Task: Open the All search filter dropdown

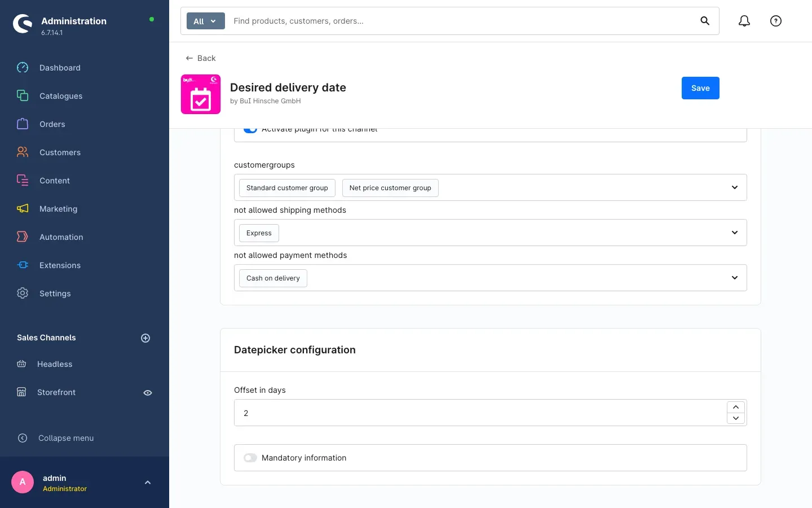Action: click(206, 21)
